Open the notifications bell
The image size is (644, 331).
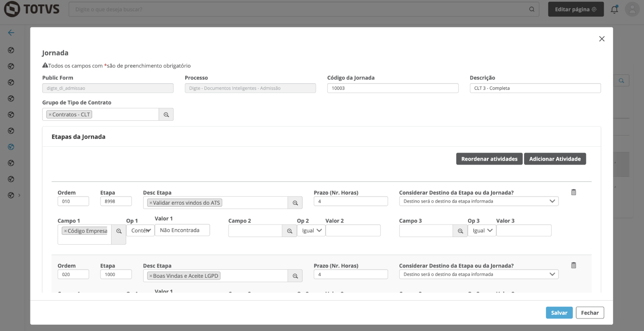coord(614,9)
